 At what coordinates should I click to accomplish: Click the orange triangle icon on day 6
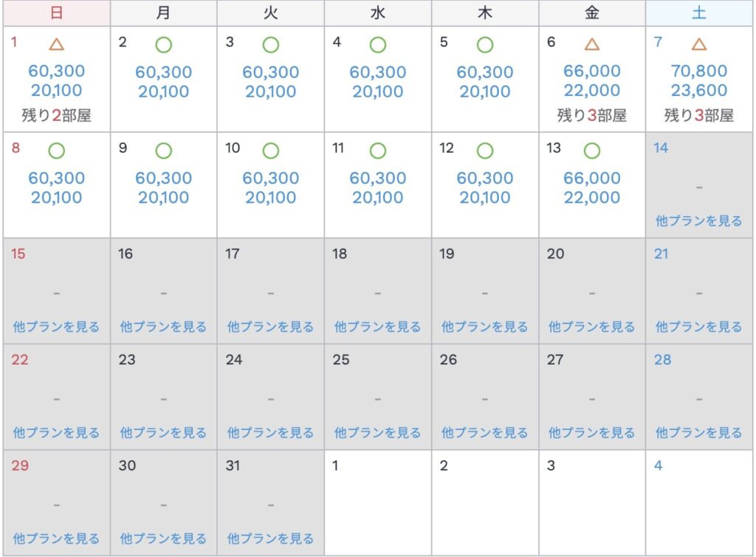(x=591, y=44)
